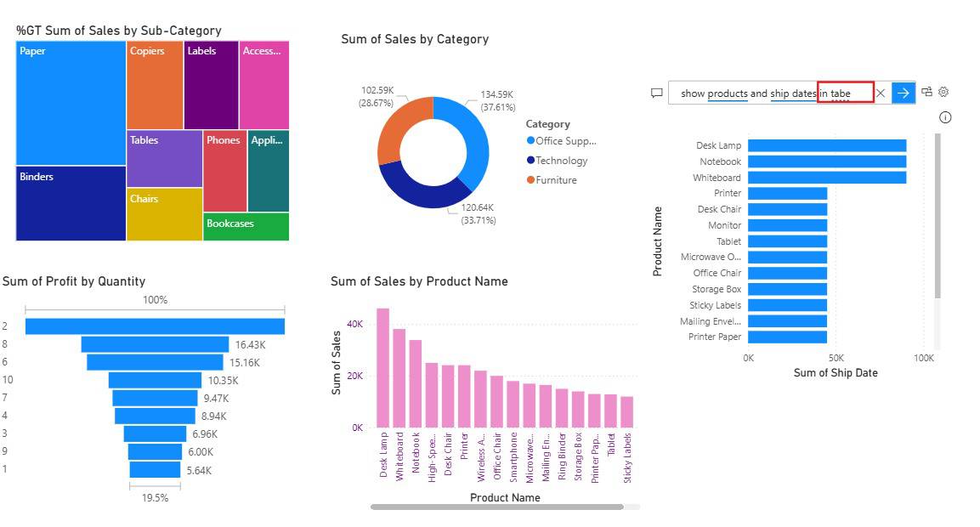980x527 pixels.
Task: Click the Whiteboard bar in the Q&A chart
Action: tap(827, 178)
